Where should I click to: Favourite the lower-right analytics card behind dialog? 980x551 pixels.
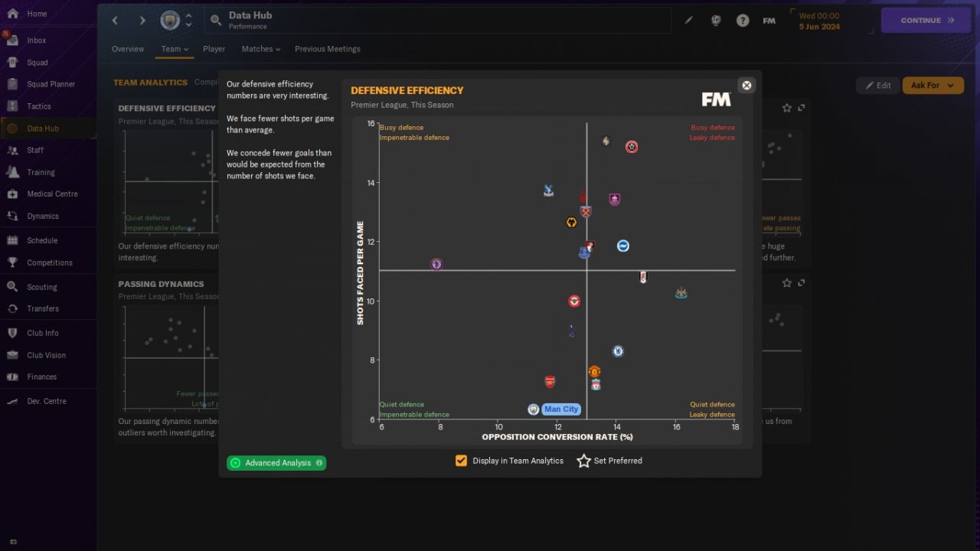[x=787, y=283]
